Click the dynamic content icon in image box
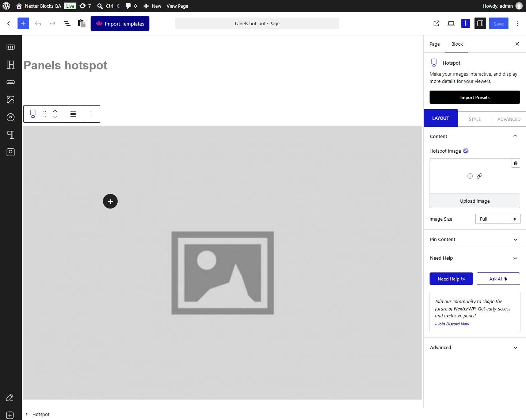This screenshot has height=420, width=526. point(515,163)
